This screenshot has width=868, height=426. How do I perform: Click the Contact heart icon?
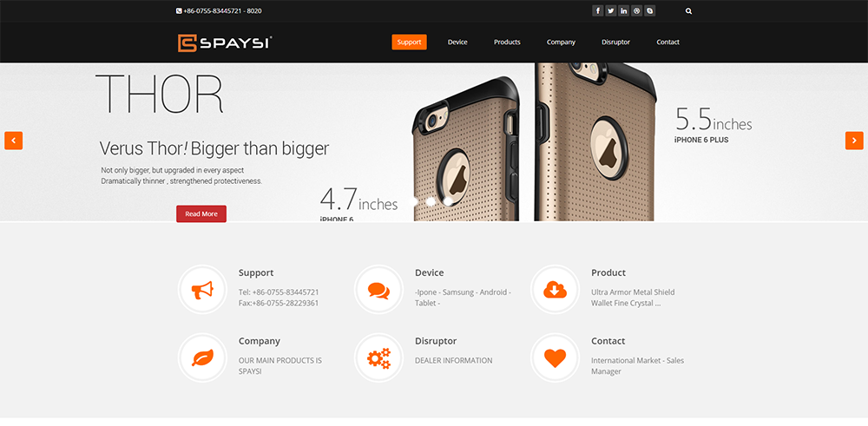[x=555, y=358]
